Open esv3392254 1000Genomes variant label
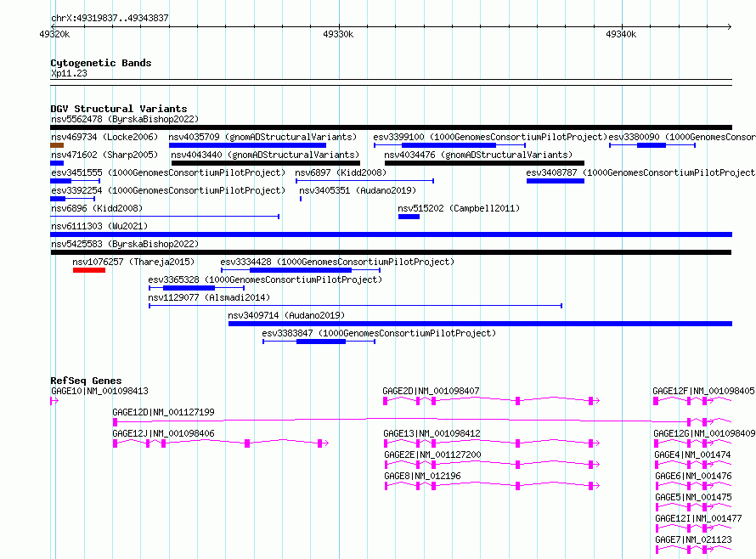Viewport: 756px width, 559px height. click(x=168, y=190)
